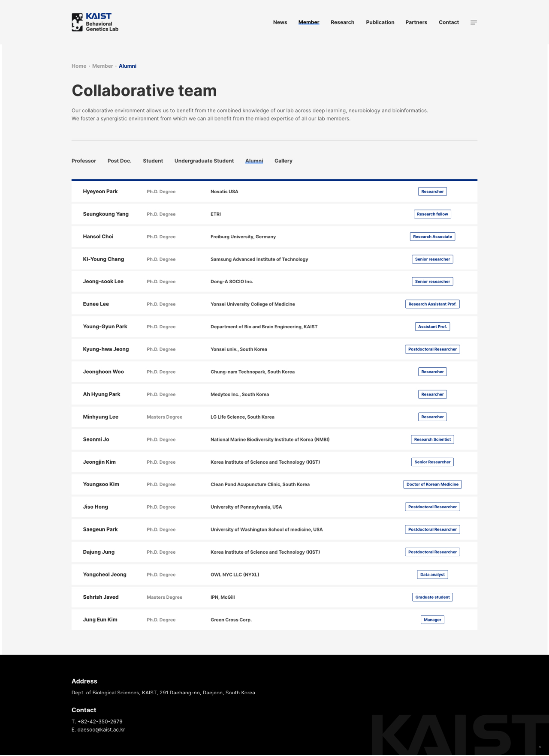Click the name Ah Hyung Park
The height and width of the screenshot is (756, 549).
tap(102, 394)
